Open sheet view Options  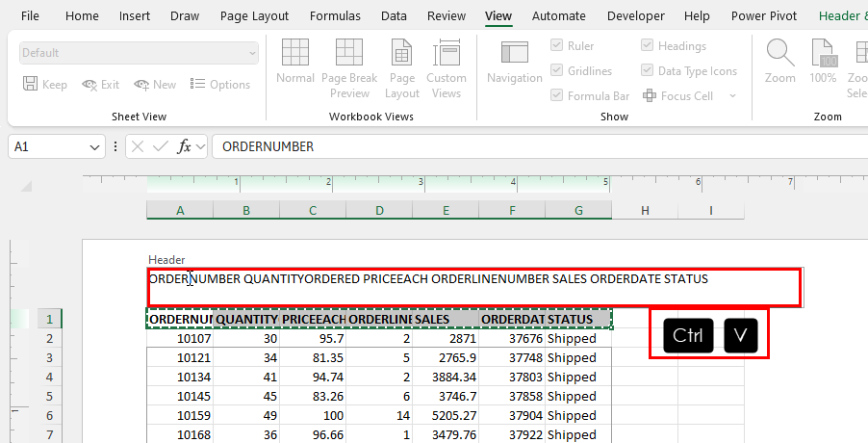coord(220,85)
